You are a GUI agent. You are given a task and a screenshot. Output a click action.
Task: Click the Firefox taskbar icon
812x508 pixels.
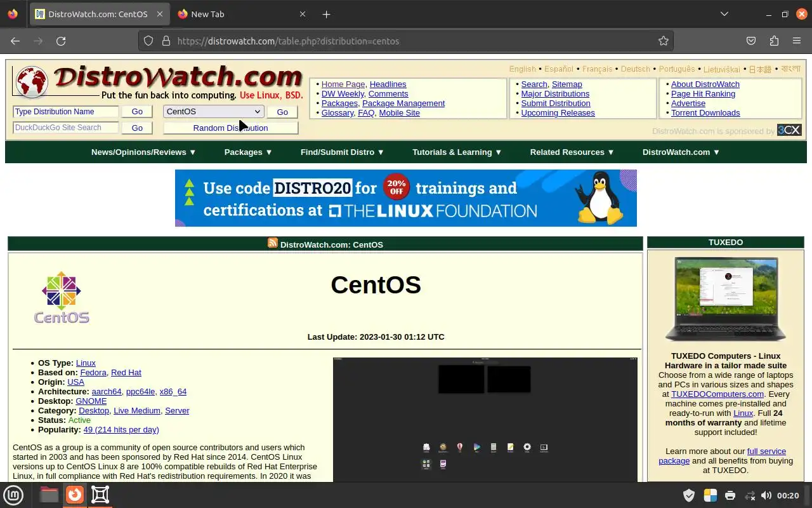(x=75, y=495)
